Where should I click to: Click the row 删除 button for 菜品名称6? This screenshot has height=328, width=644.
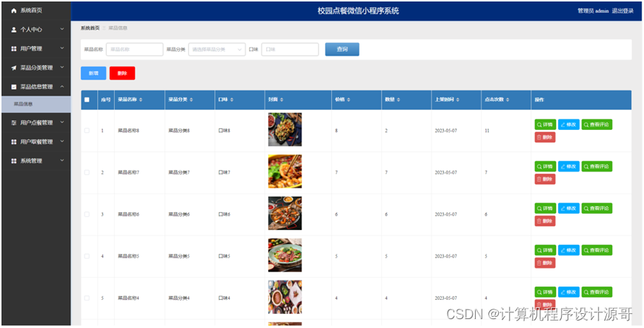[x=545, y=221]
